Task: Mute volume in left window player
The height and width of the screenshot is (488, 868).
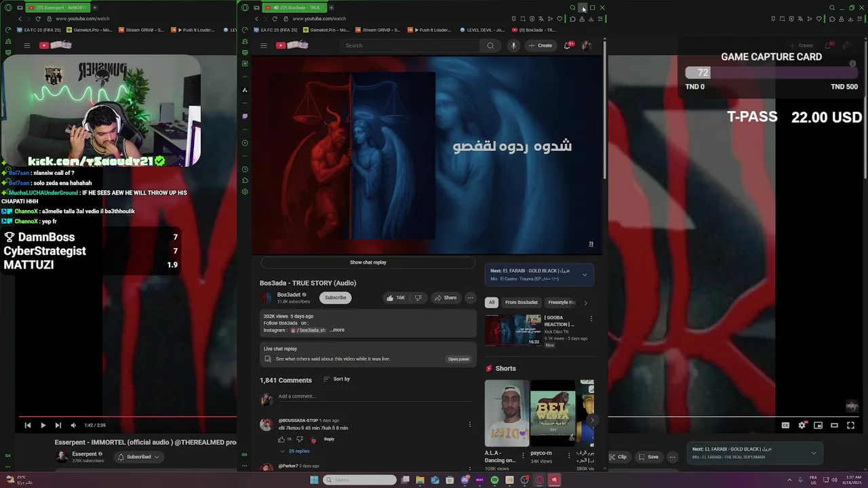Action: point(73,426)
